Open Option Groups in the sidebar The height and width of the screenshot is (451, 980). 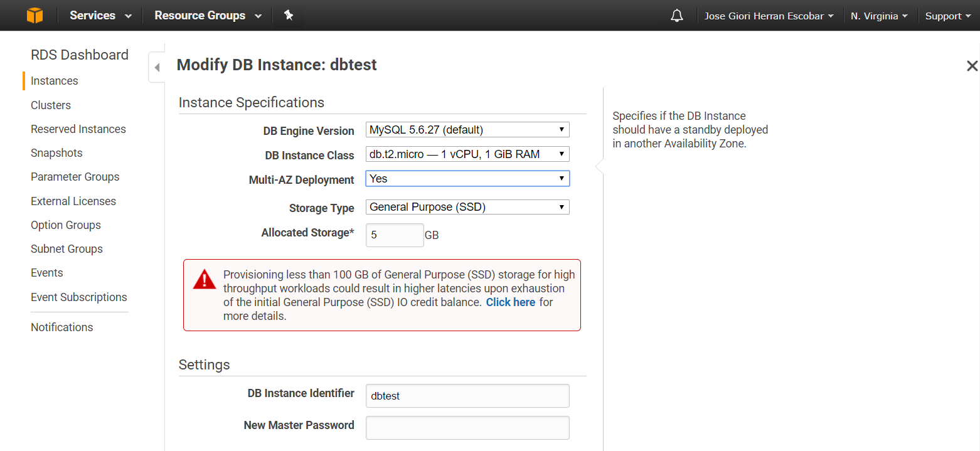pyautogui.click(x=66, y=225)
